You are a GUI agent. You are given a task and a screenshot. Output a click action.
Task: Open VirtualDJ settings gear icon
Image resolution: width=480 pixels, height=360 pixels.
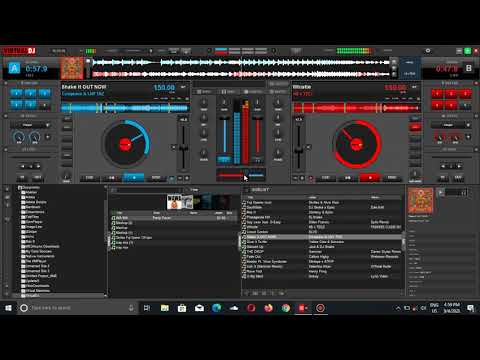tap(428, 51)
